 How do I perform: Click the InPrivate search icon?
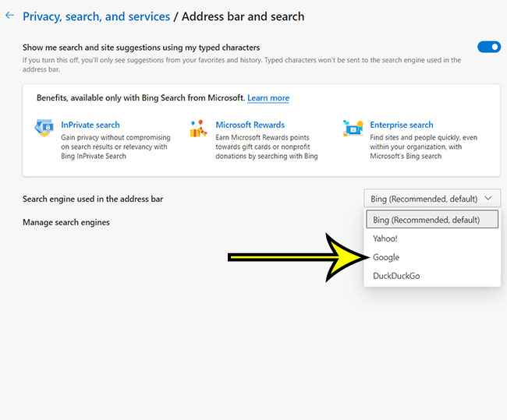[44, 128]
